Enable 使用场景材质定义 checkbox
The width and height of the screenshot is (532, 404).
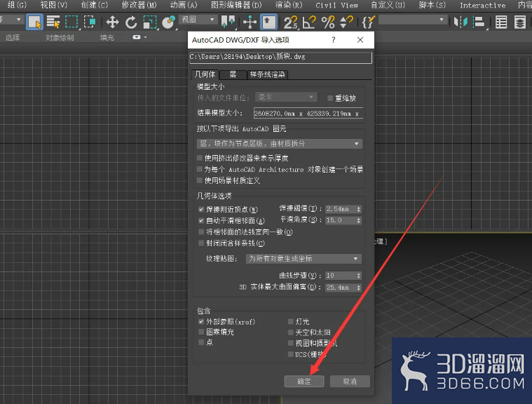pos(200,180)
